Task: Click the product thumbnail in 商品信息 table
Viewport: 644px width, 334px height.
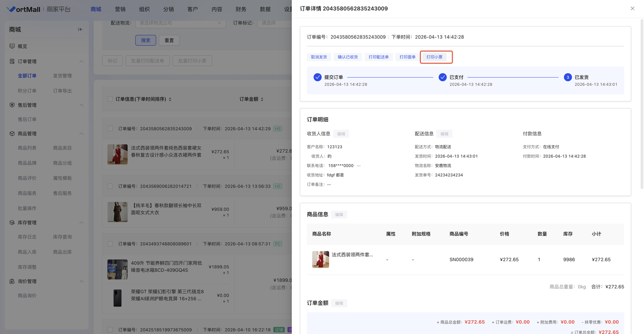Action: click(x=320, y=260)
